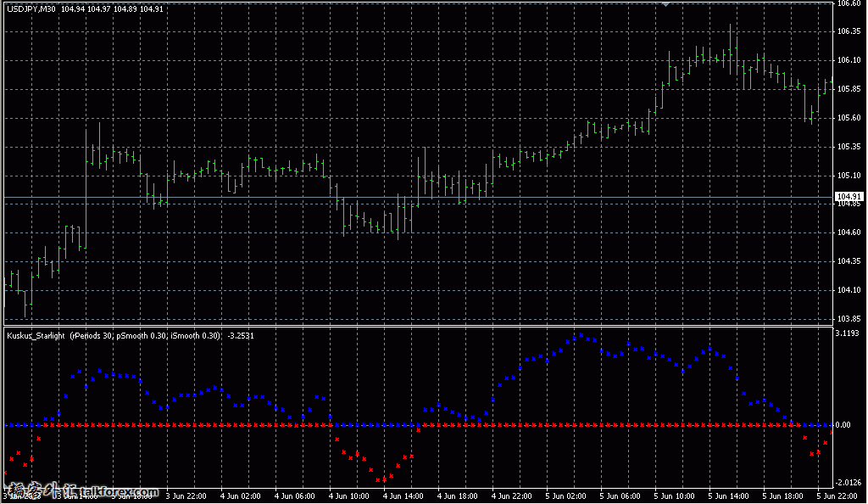
Task: Click the 4 Jun 18:00 time label
Action: pos(457,496)
